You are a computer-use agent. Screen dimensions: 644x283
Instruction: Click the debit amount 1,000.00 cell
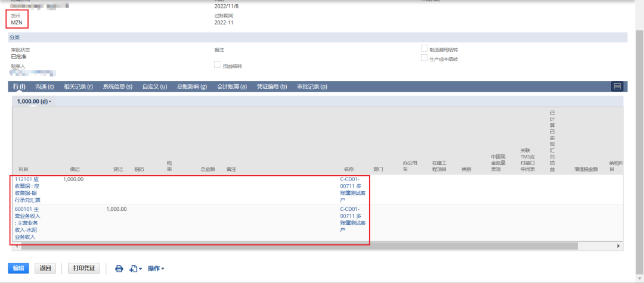click(x=73, y=179)
